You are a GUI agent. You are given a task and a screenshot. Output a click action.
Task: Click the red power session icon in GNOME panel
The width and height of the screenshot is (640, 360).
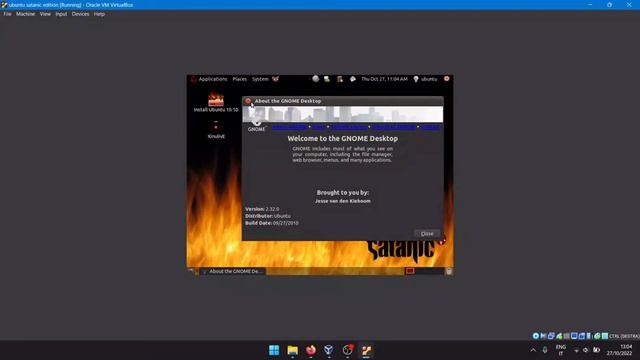click(x=447, y=78)
